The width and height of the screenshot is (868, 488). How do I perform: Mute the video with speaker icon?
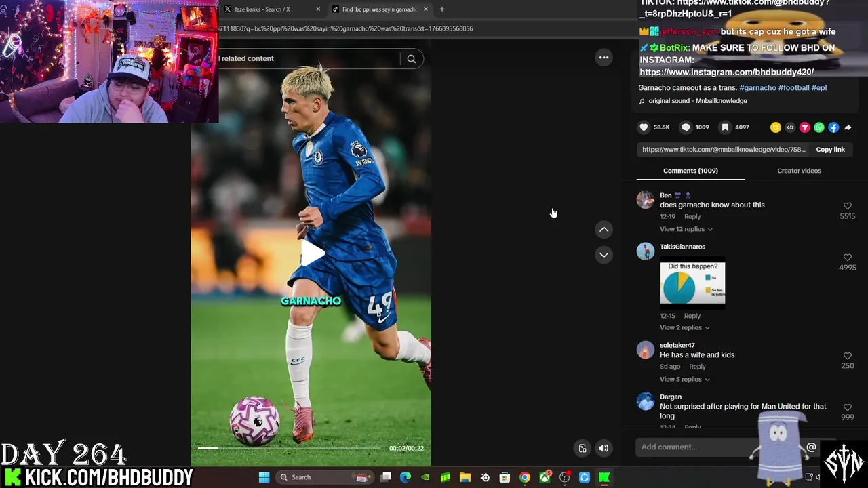604,448
